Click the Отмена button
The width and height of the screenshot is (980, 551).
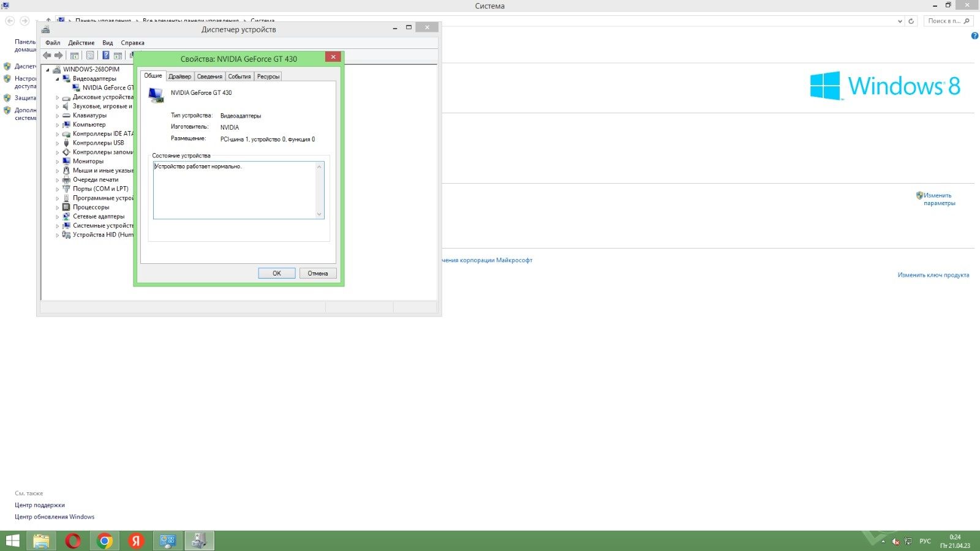pyautogui.click(x=318, y=273)
